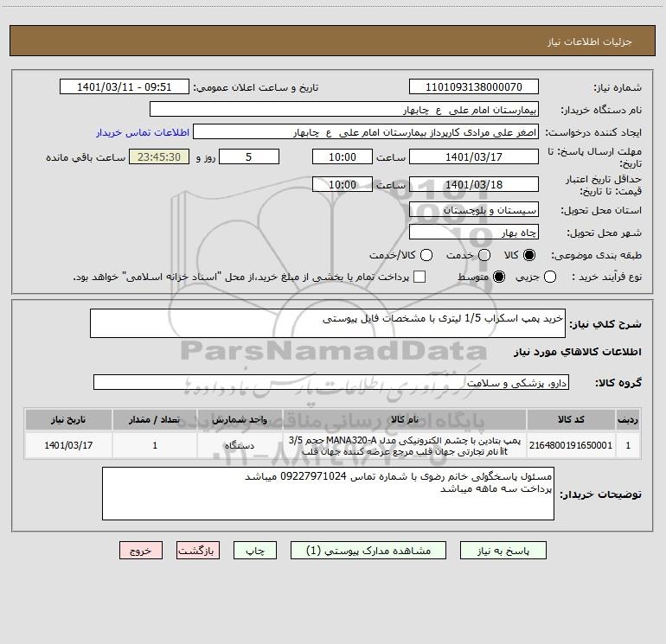Click the تاریخ نیاز column header
Viewport: 666px width, 644px height.
(x=68, y=419)
